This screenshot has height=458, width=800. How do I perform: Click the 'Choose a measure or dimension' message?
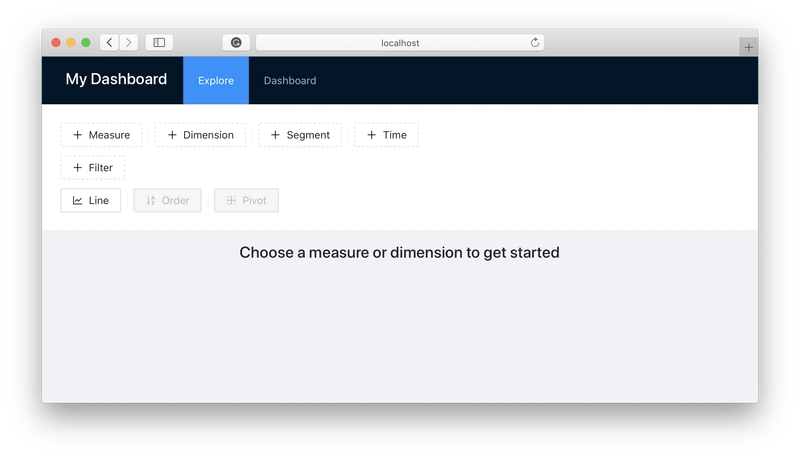point(399,252)
